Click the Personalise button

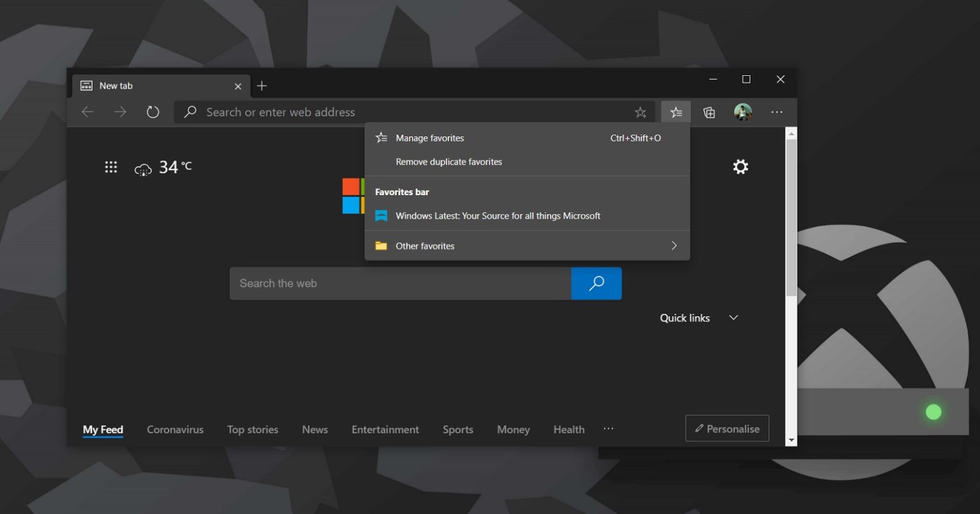click(727, 429)
